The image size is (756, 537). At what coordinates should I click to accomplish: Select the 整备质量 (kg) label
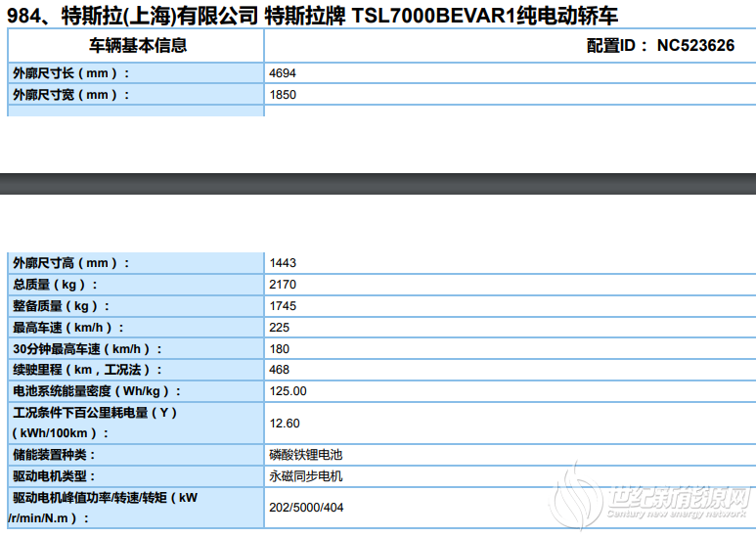(62, 305)
